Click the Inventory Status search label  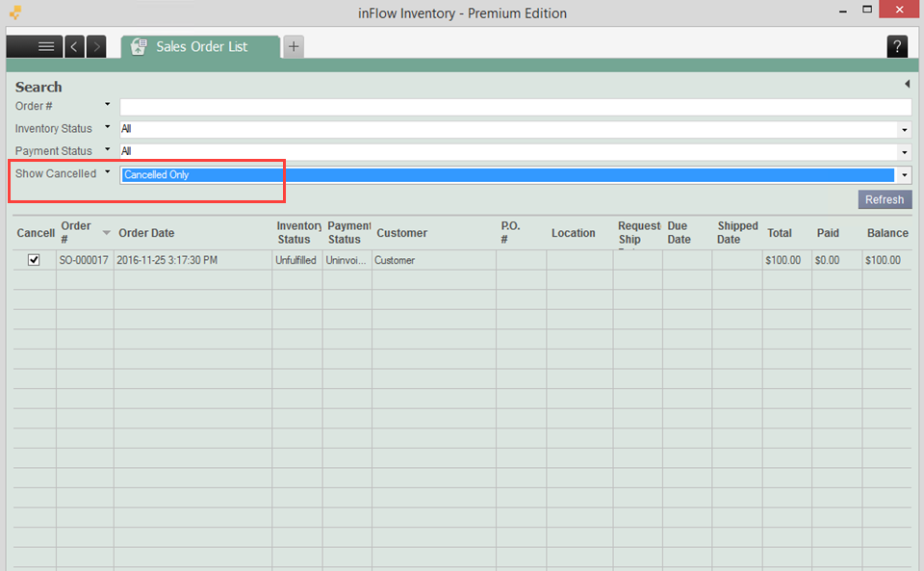54,128
